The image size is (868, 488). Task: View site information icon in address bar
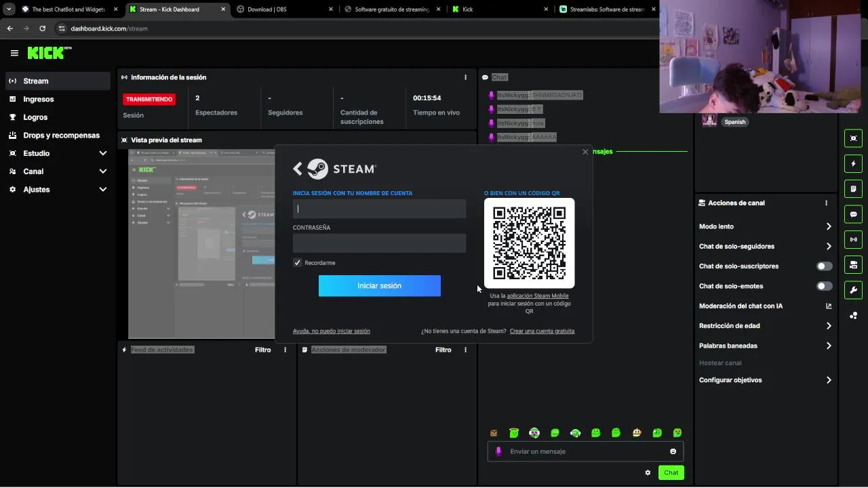[x=62, y=28]
